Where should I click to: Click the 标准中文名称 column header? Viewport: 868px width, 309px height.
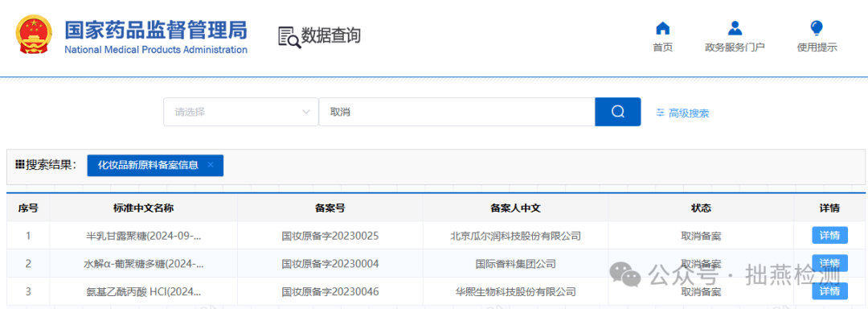click(x=144, y=208)
